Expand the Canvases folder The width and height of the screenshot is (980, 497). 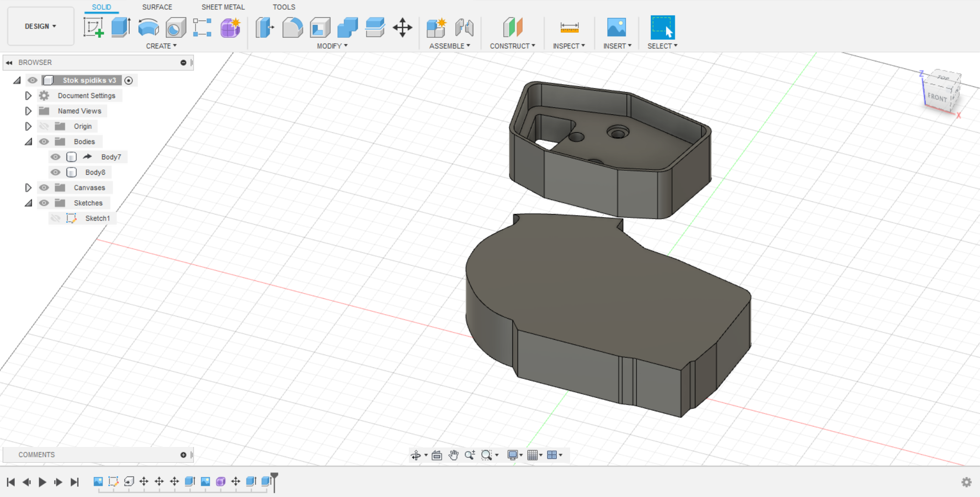pyautogui.click(x=28, y=187)
